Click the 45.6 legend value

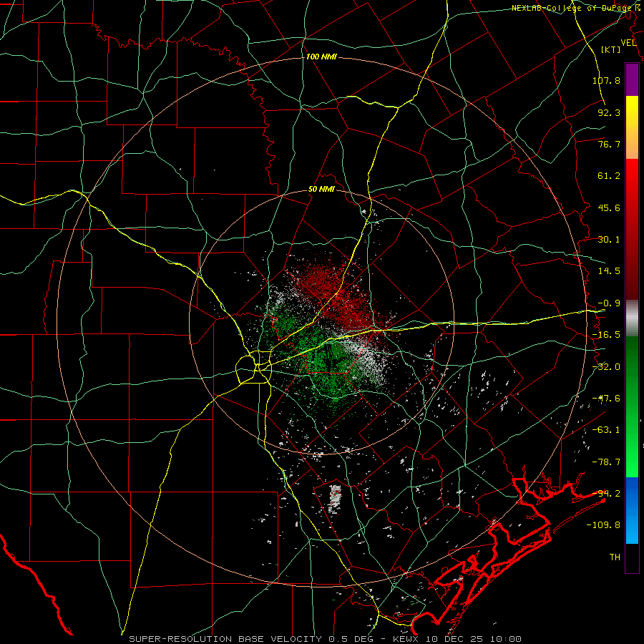coord(609,208)
